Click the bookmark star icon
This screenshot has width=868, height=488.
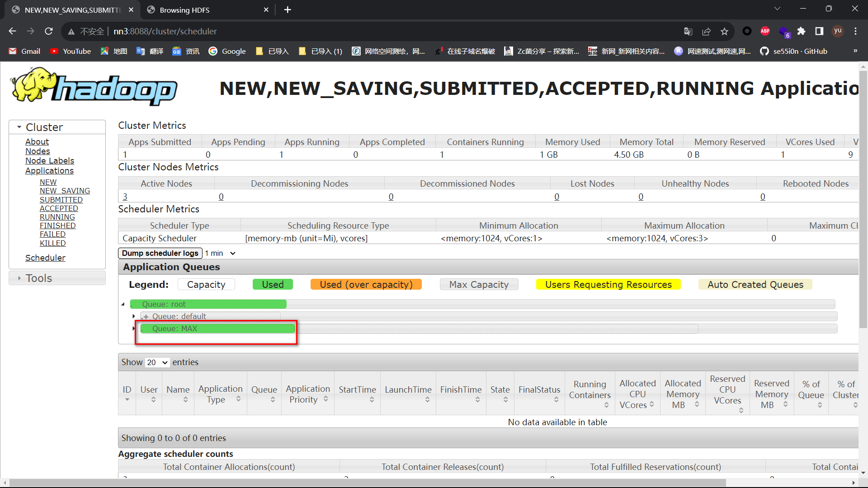[724, 31]
